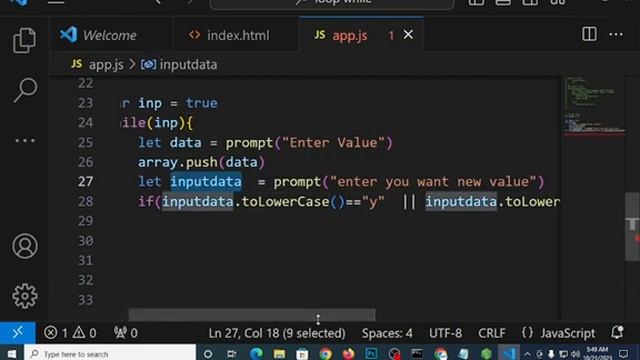This screenshot has width=640, height=360.
Task: Open the Windows Action Center icon
Action: pyautogui.click(x=623, y=353)
